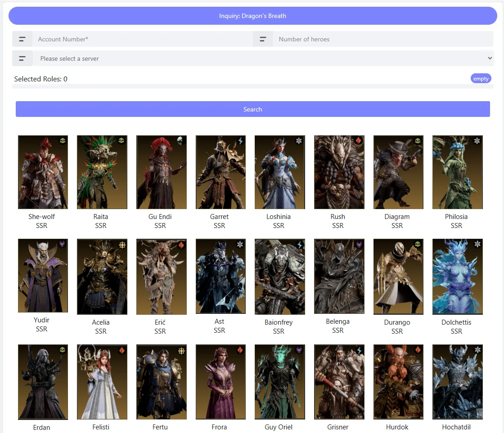The height and width of the screenshot is (433, 504).
Task: Click the filter icon beside Number of heroes
Action: 264,39
